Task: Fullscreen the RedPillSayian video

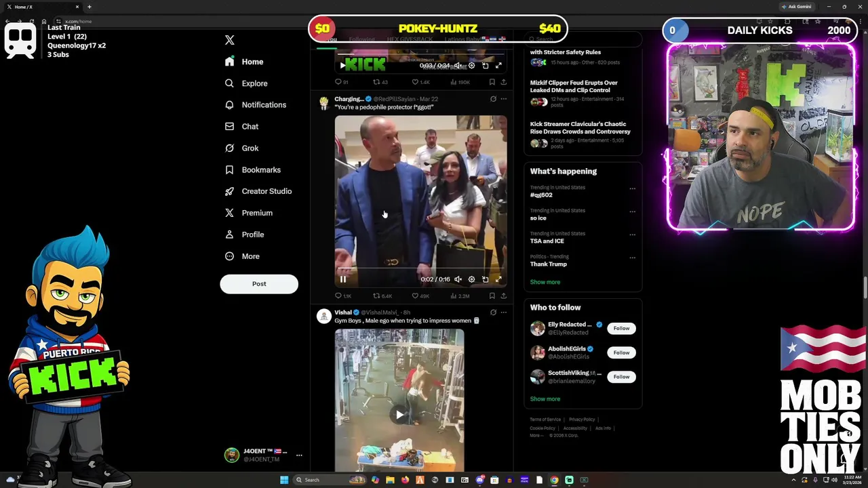Action: pos(498,279)
